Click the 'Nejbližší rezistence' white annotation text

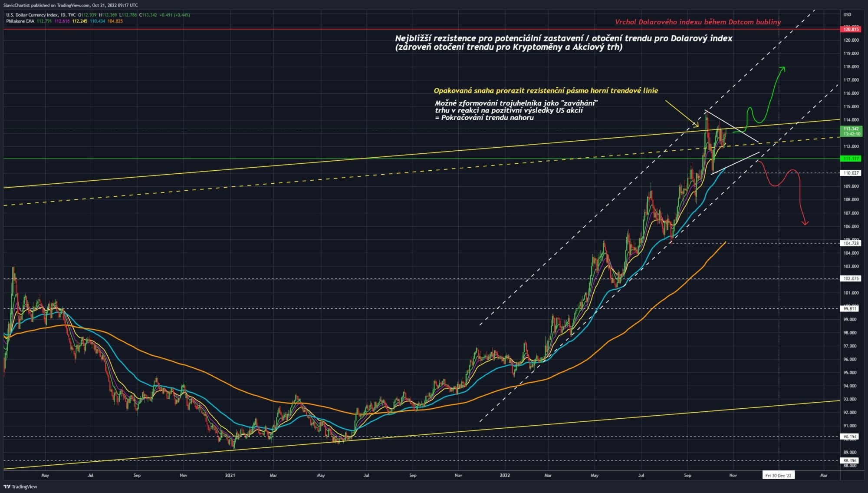tap(563, 43)
